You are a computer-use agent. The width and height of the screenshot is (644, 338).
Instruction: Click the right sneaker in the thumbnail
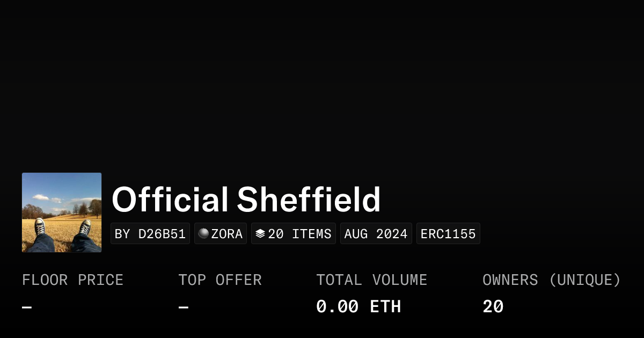[x=84, y=227]
